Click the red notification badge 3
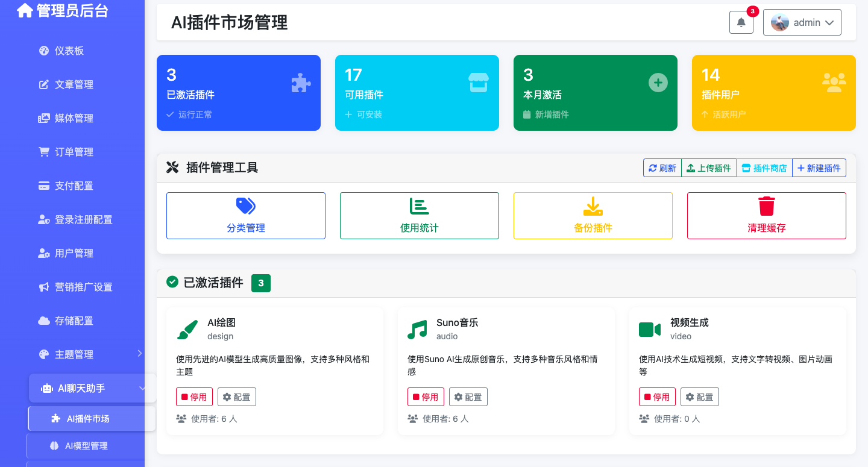 tap(752, 11)
